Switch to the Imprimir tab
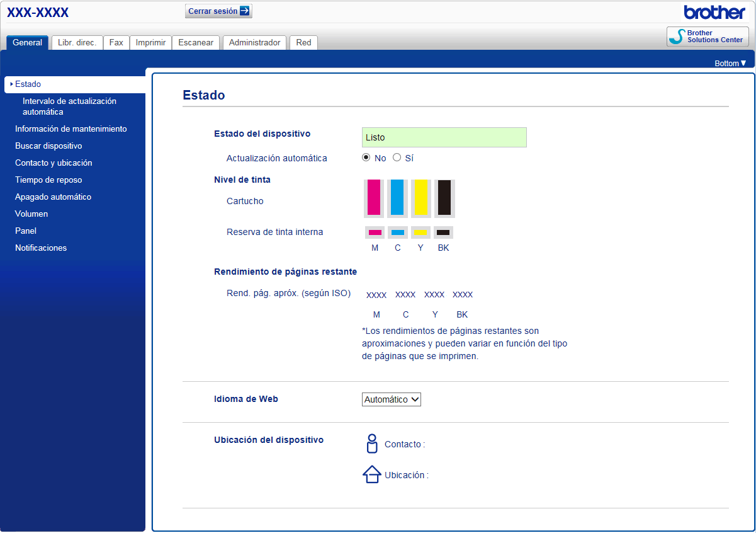The image size is (756, 533). [150, 43]
